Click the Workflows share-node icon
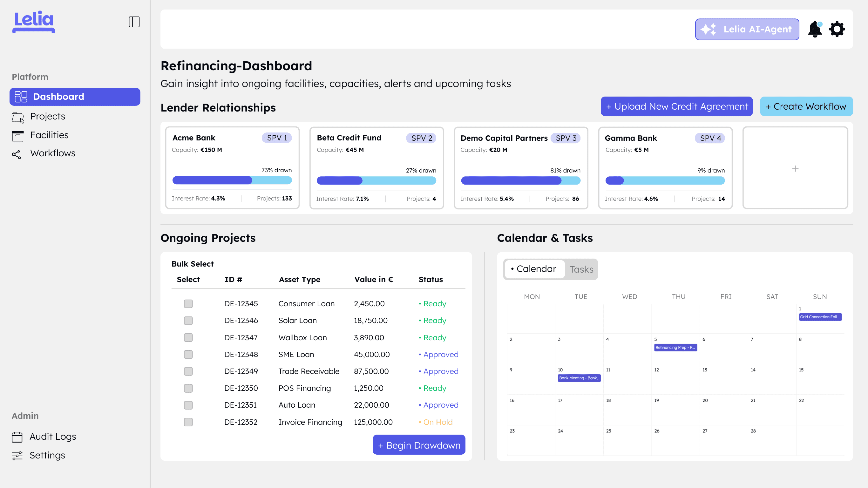 17,154
